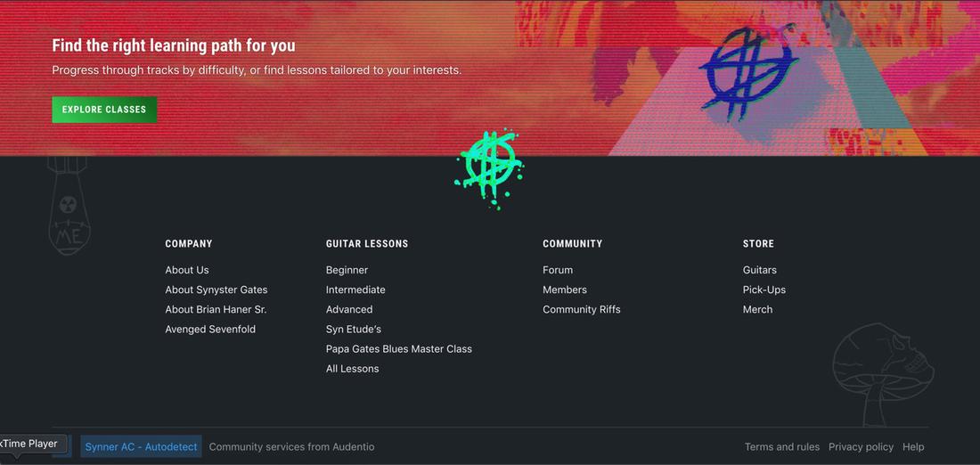The height and width of the screenshot is (465, 980).
Task: Go to the community Forum
Action: click(558, 270)
